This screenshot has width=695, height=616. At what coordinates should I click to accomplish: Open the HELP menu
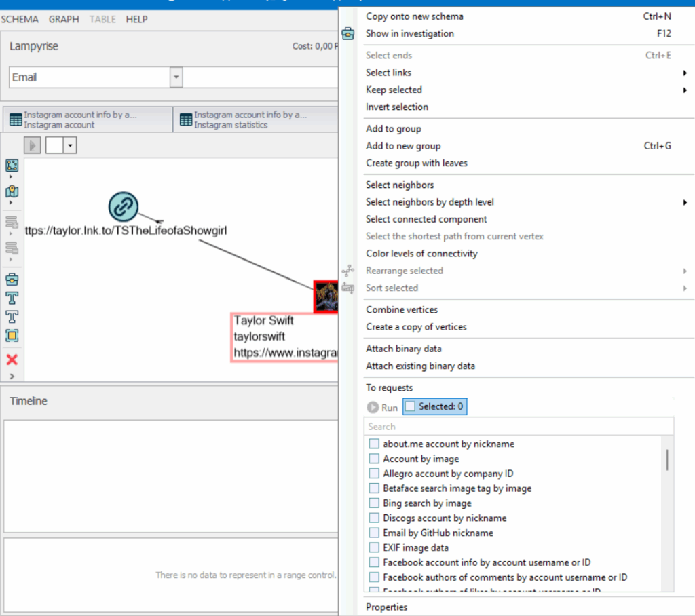[136, 19]
